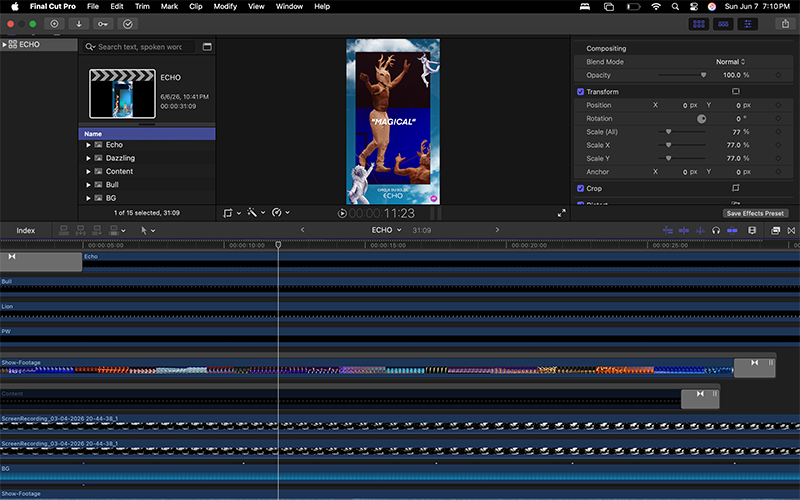Open the timeline Index

[x=26, y=231]
